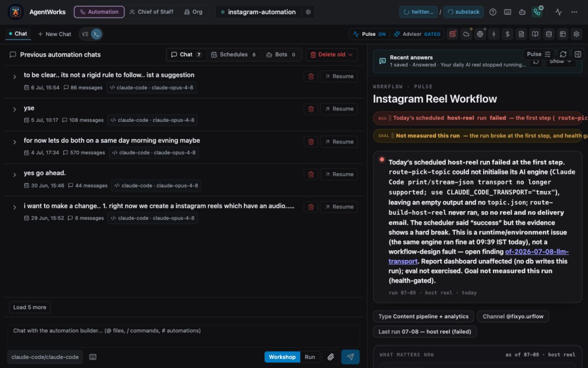This screenshot has width=588, height=368.
Task: Expand the 'i want to make a change' chat
Action: [15, 207]
